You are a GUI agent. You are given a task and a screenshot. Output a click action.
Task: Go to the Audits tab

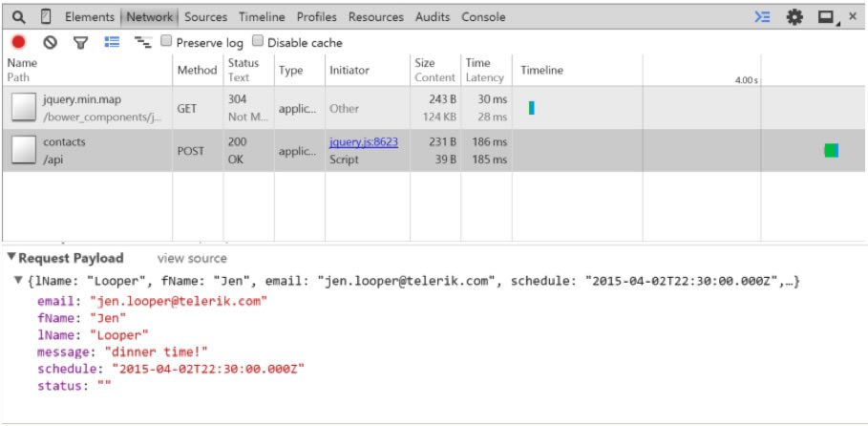(x=433, y=17)
